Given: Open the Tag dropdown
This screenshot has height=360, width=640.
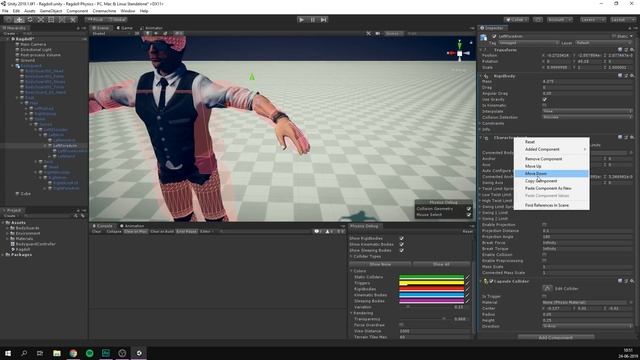Looking at the screenshot, I should coord(529,42).
